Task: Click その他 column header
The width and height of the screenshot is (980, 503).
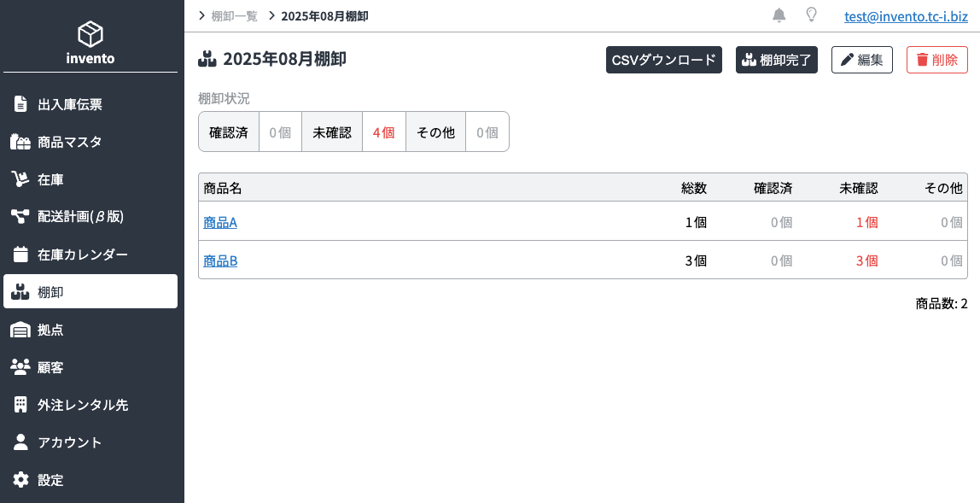Action: [x=943, y=188]
